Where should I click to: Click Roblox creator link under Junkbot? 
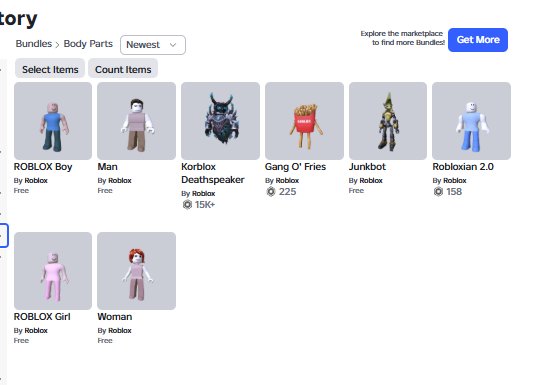click(x=371, y=181)
